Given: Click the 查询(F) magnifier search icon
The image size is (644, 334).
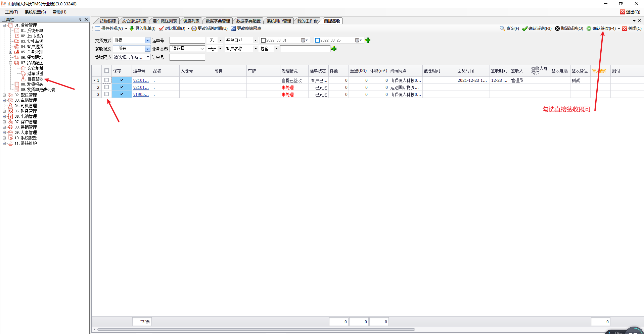Looking at the screenshot, I should point(502,29).
